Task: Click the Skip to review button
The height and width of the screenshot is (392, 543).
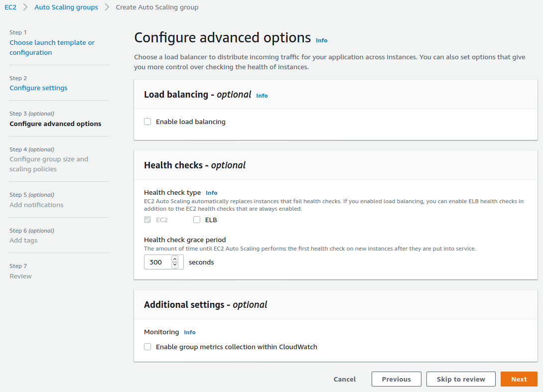Action: [x=461, y=379]
